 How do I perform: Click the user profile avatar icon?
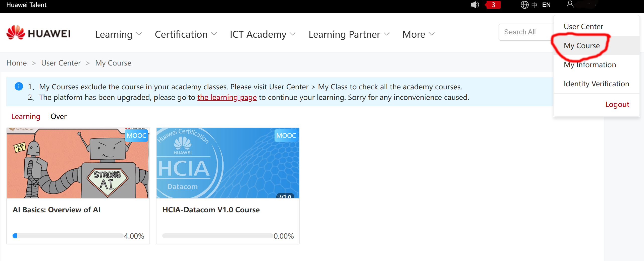pos(570,4)
